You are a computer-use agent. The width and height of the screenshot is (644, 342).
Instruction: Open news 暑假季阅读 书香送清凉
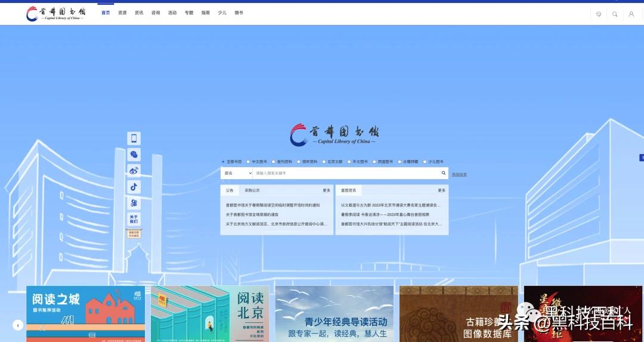point(385,215)
